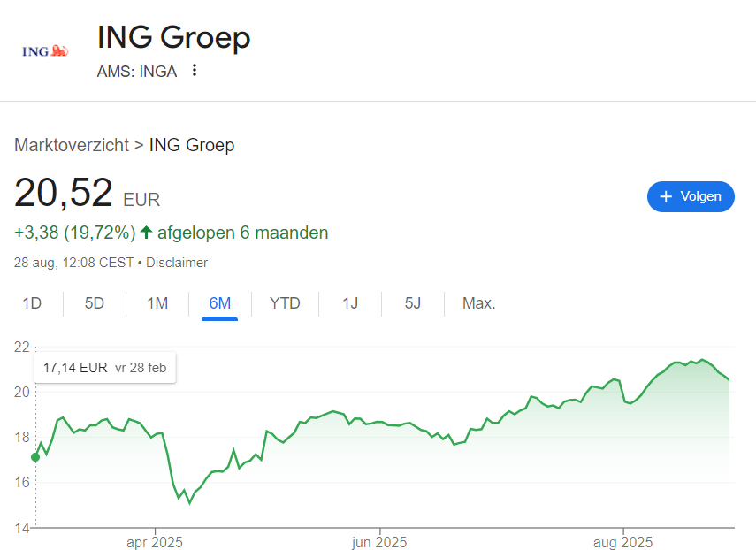Click the 17,14 EUR chart tooltip
The image size is (756, 550).
(104, 368)
